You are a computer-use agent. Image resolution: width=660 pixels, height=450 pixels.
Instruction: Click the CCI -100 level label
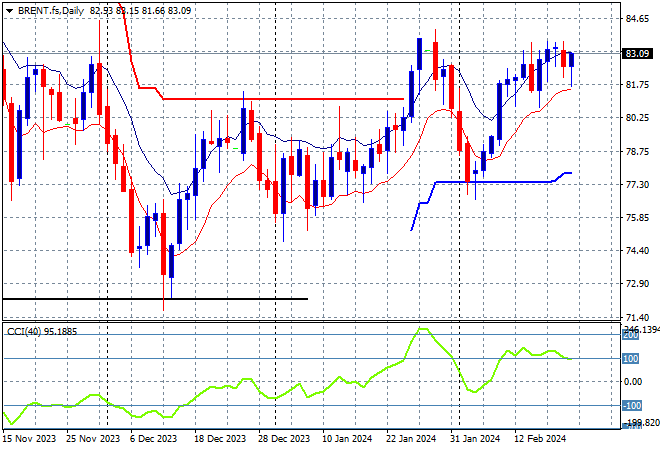[631, 406]
